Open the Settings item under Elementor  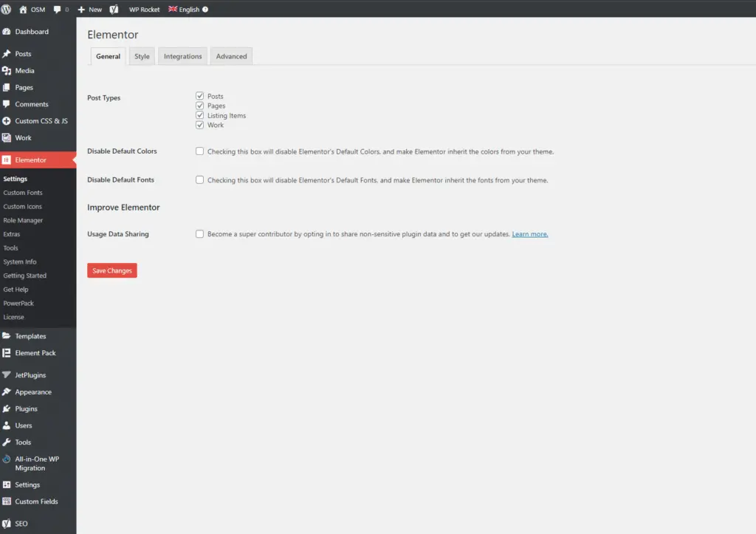pos(16,179)
